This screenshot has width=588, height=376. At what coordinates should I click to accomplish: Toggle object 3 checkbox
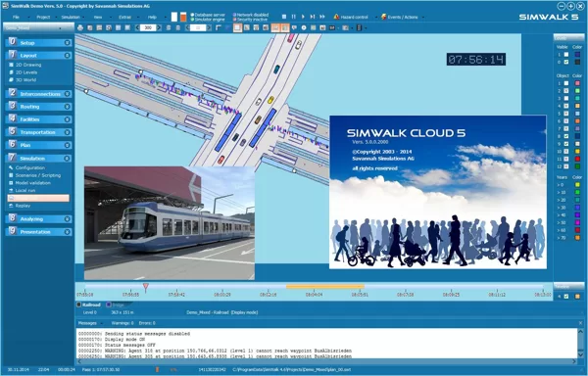[566, 99]
